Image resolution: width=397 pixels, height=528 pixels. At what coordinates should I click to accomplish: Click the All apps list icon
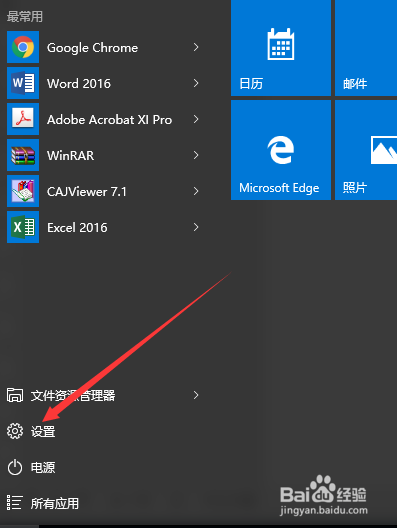coord(15,503)
